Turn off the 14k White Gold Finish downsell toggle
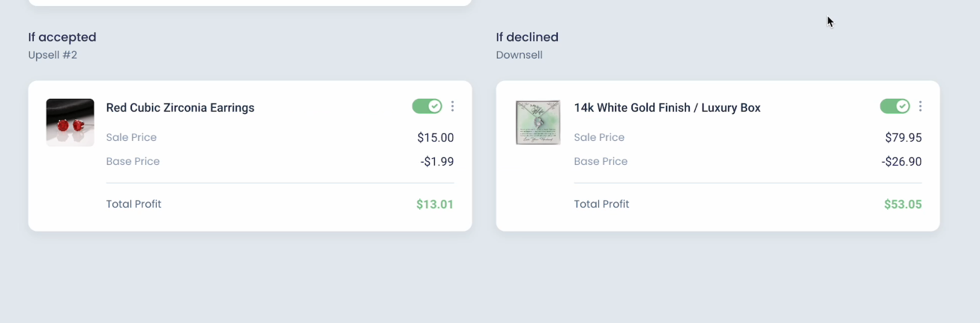The width and height of the screenshot is (980, 323). [x=895, y=106]
